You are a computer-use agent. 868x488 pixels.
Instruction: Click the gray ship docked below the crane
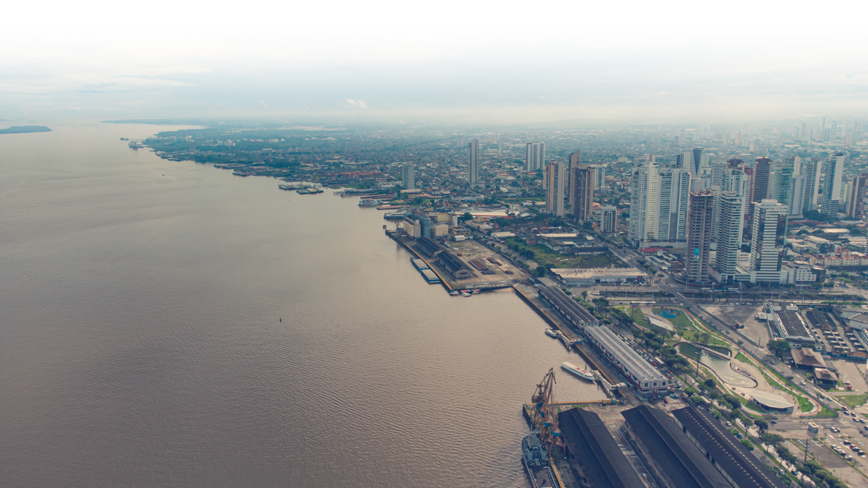pos(535,452)
